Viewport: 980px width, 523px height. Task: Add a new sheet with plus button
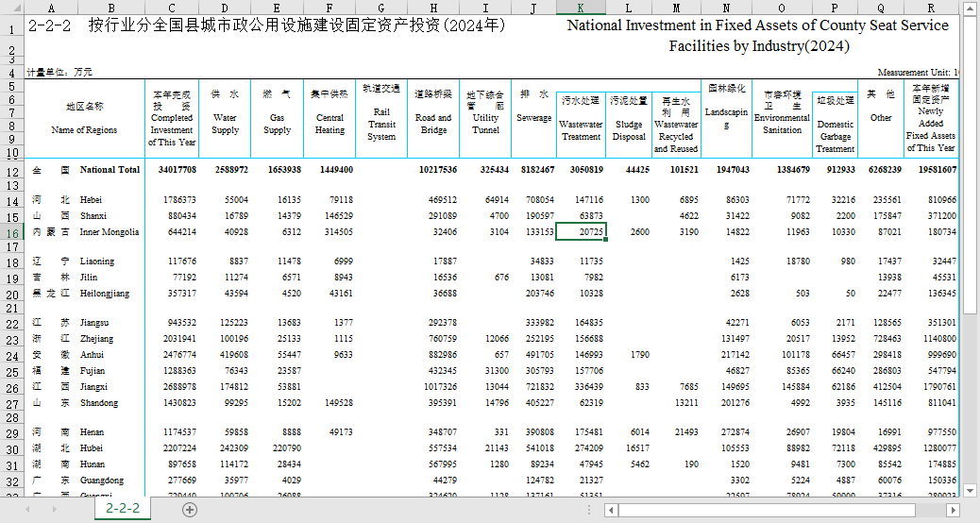(190, 510)
